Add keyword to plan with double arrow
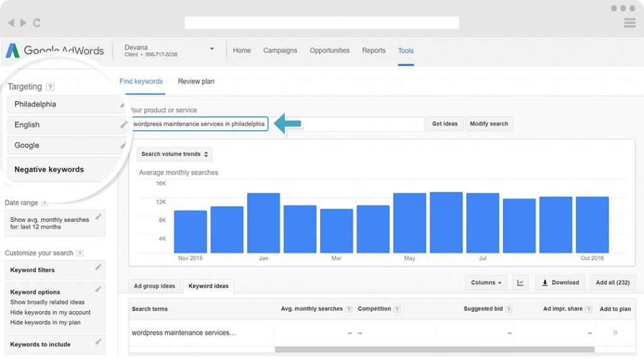Viewport: 644px width, 364px height. pos(614,333)
